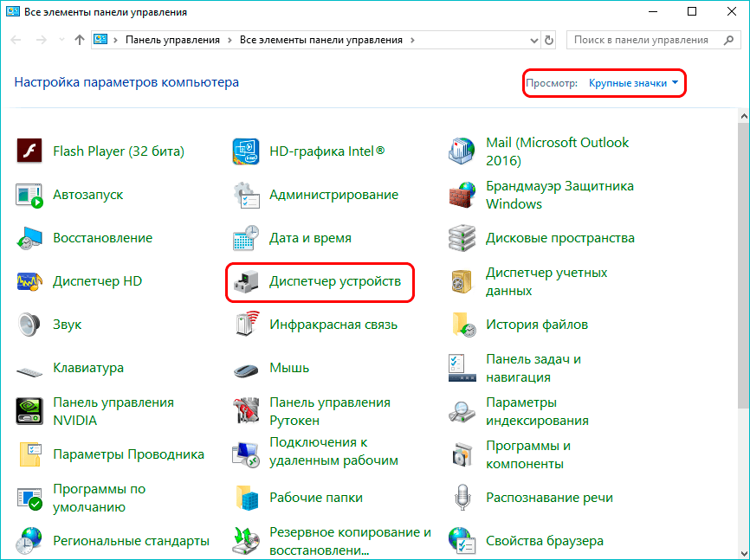
Task: Click the Мышь mouse icon
Action: click(x=246, y=368)
